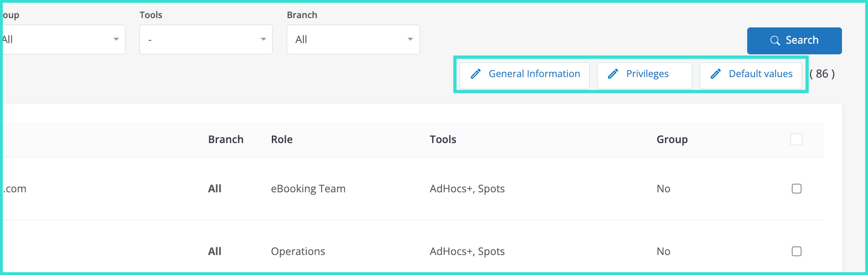Click the Tools column header in the table
The image size is (868, 275).
pyautogui.click(x=442, y=139)
